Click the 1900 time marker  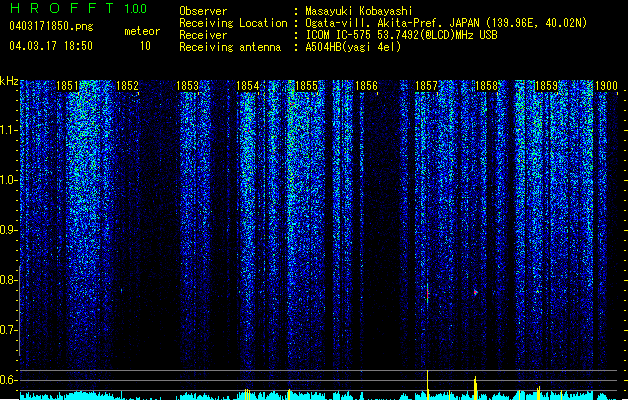606,86
